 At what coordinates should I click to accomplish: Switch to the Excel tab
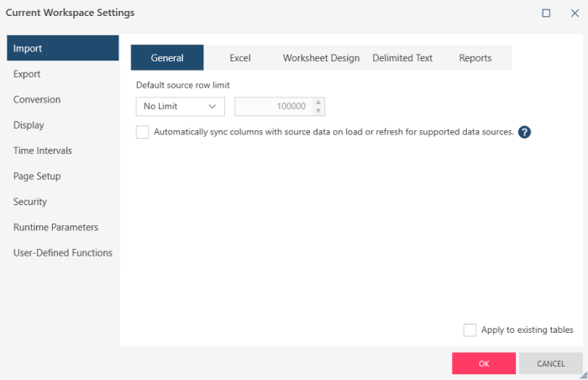[240, 58]
